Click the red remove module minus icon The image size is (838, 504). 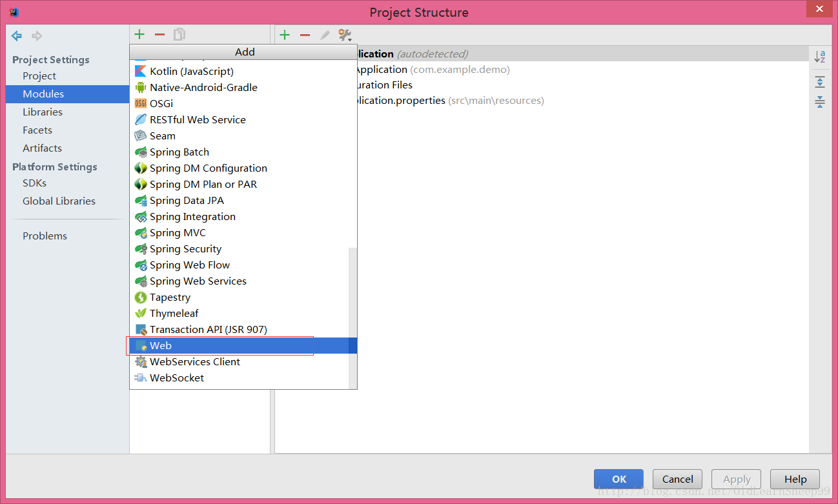(x=159, y=35)
